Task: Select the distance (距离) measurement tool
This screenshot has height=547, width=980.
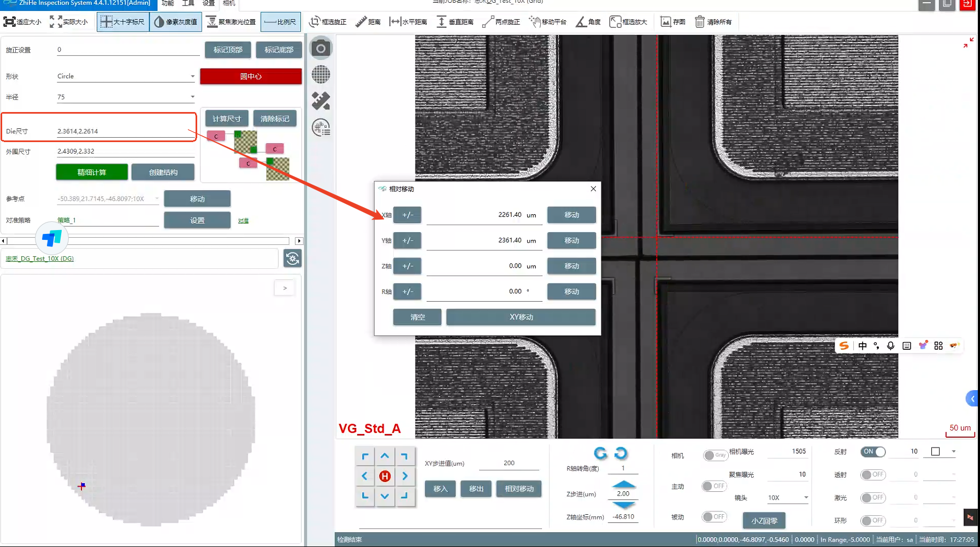Action: (x=368, y=22)
